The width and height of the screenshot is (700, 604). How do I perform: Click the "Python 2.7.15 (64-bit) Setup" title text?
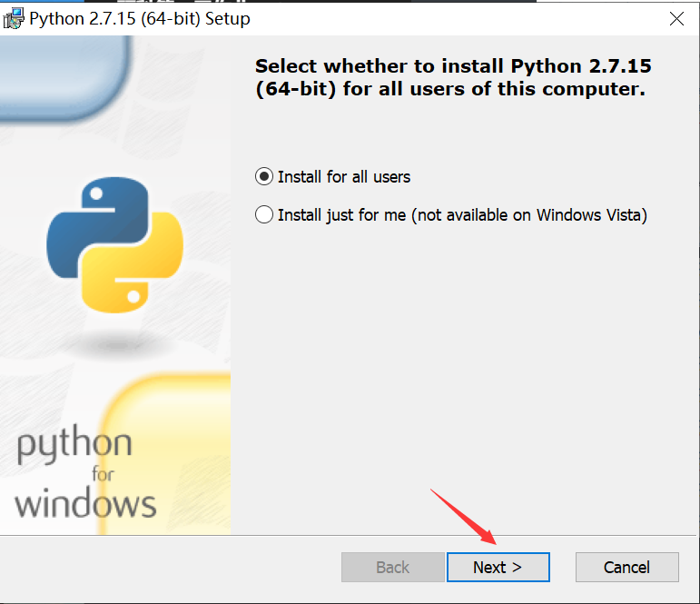click(x=140, y=18)
